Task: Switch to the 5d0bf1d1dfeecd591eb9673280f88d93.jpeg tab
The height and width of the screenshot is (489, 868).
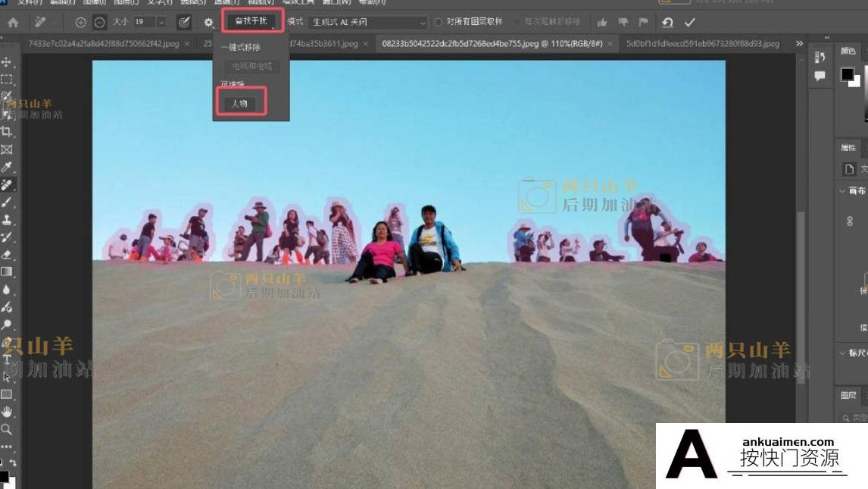Action: click(702, 43)
